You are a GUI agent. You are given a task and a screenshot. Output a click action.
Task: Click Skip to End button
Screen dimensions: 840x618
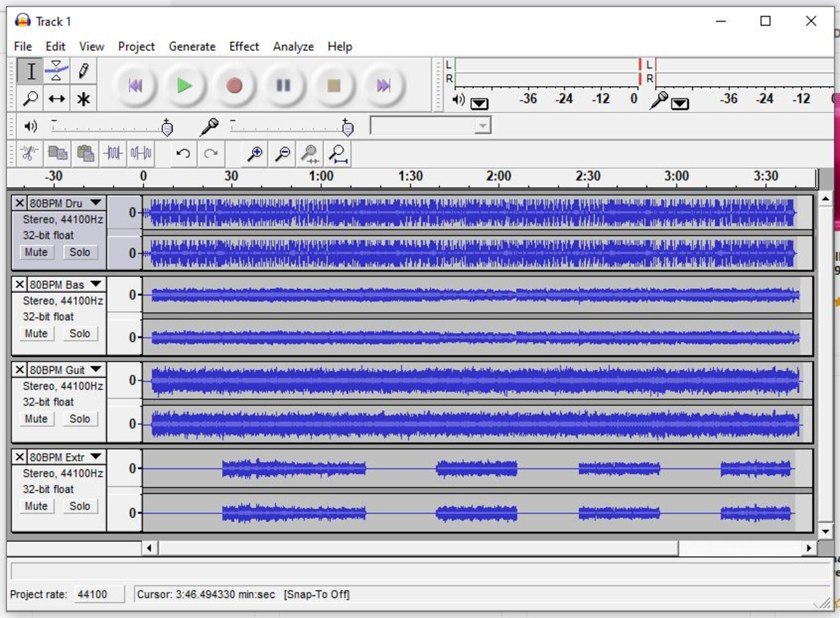(383, 85)
